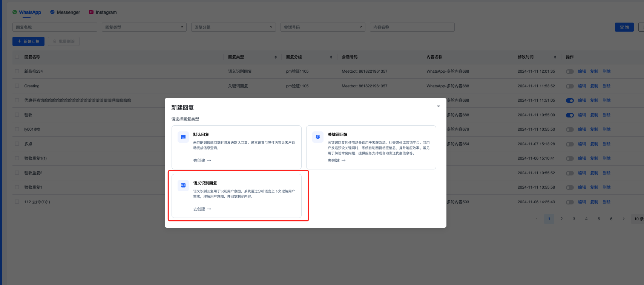Viewport: 644px width, 285px height.
Task: Click 编辑 for 新品推234 row
Action: point(582,72)
